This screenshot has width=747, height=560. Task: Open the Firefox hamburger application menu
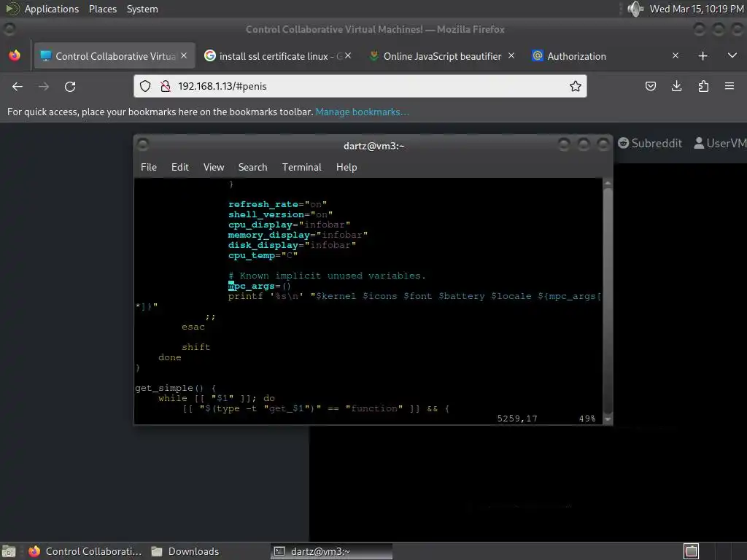tap(729, 86)
